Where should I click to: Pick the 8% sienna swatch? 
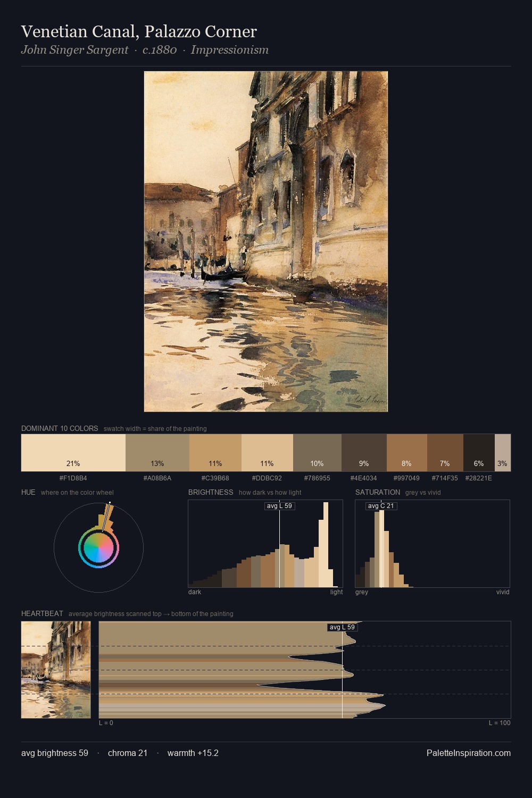[x=407, y=453]
